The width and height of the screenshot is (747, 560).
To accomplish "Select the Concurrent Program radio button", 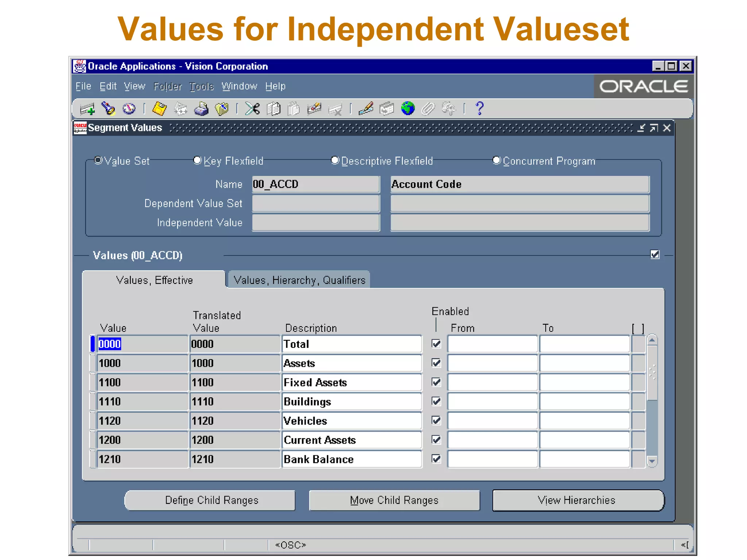I will coord(496,160).
